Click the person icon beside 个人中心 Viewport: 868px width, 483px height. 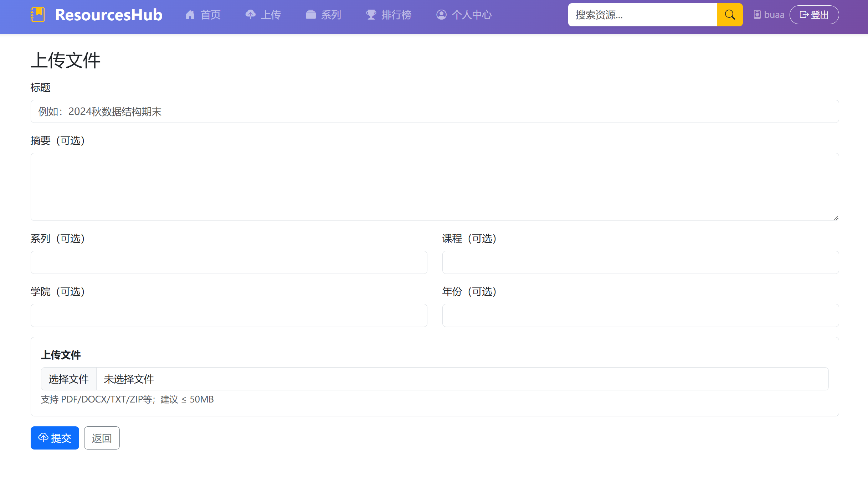[441, 15]
